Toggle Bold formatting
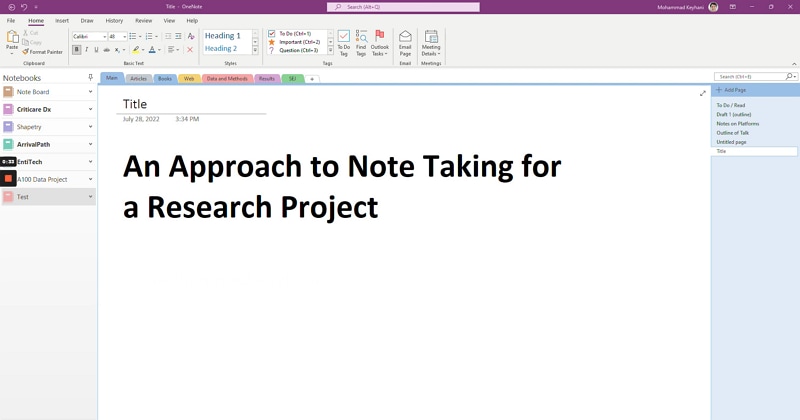 coord(77,50)
